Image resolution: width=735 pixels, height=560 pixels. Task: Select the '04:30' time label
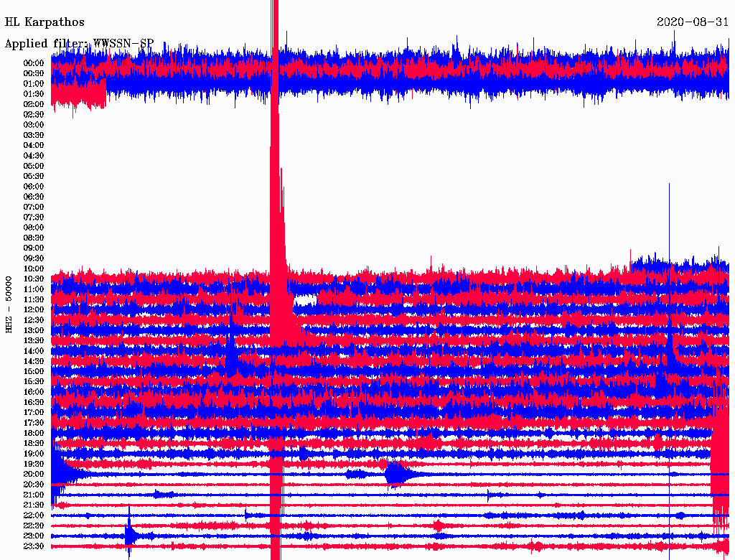pyautogui.click(x=34, y=156)
